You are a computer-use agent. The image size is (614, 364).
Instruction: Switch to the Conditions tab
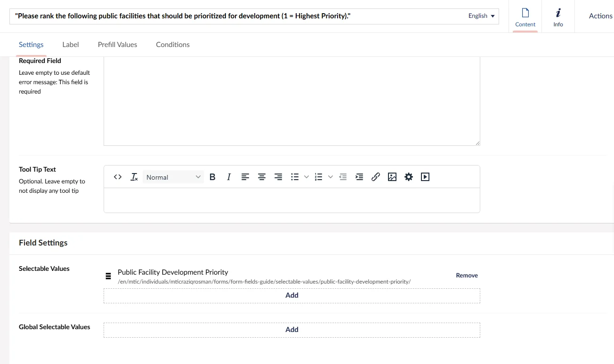click(x=173, y=45)
